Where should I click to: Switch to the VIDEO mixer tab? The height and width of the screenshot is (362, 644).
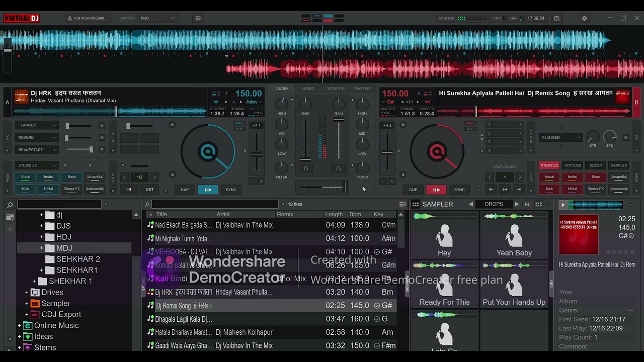[308, 88]
